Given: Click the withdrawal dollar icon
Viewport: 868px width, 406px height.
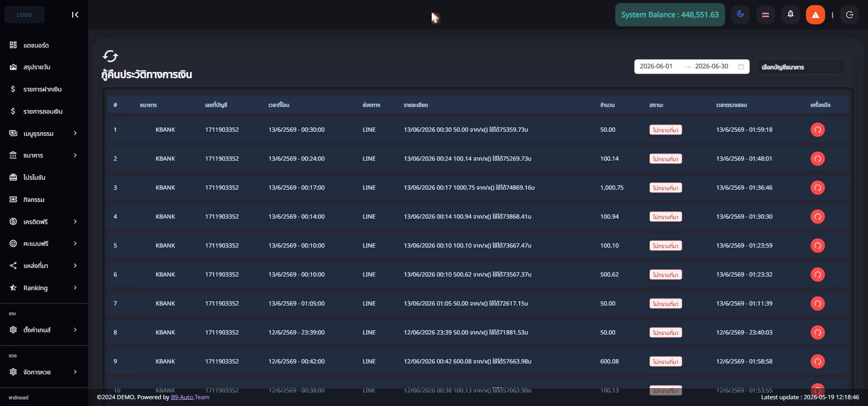Looking at the screenshot, I should click(x=13, y=111).
